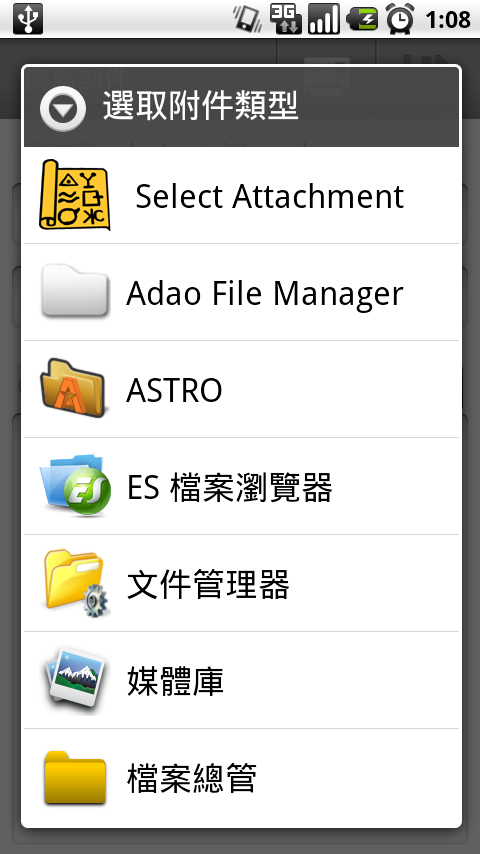Tap the 選取附件類型 dialog title
The width and height of the screenshot is (480, 854).
pyautogui.click(x=200, y=106)
